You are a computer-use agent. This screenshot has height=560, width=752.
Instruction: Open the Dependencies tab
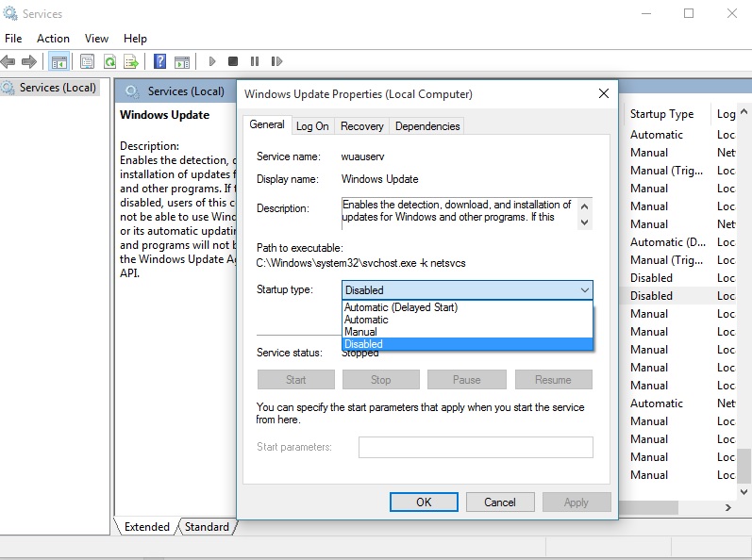(427, 126)
